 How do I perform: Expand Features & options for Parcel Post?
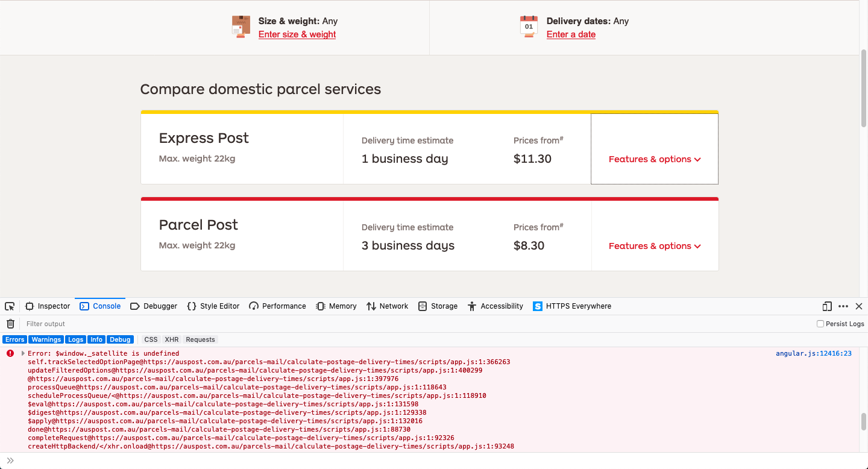(655, 246)
